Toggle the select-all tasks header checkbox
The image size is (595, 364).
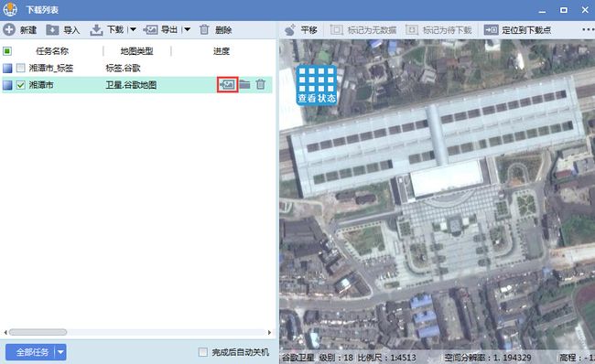(x=7, y=51)
